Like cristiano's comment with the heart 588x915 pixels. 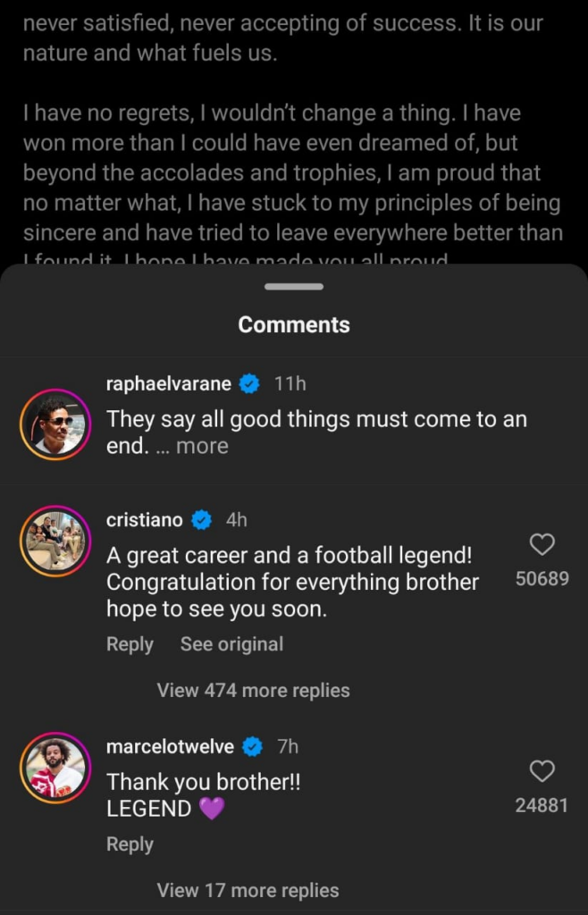[x=542, y=544]
